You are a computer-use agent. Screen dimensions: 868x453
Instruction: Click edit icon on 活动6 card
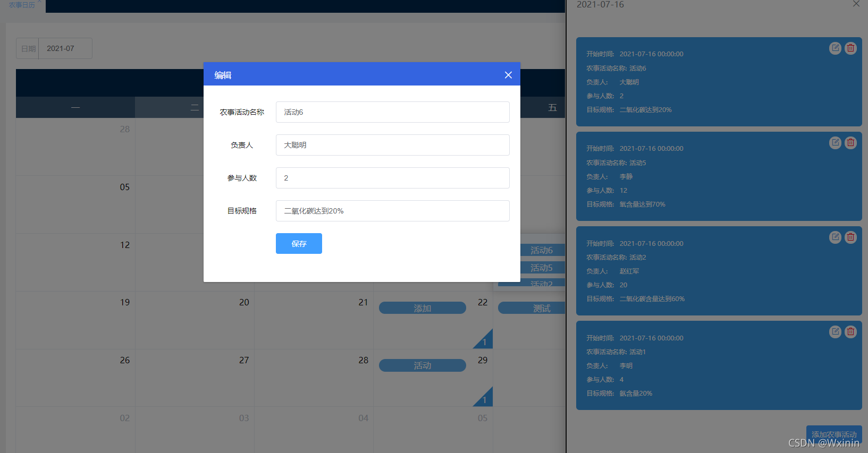[835, 48]
